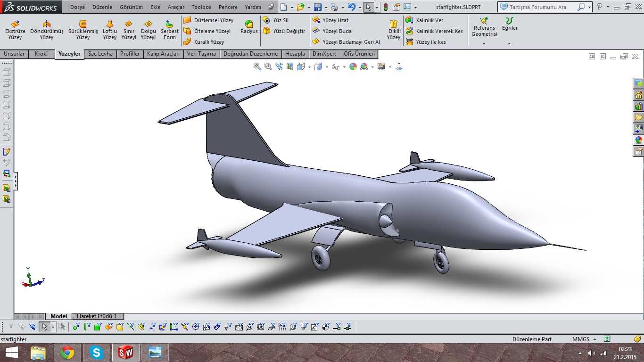Switch to the Kalıp Araçları tab
644x362 pixels.
tap(163, 54)
